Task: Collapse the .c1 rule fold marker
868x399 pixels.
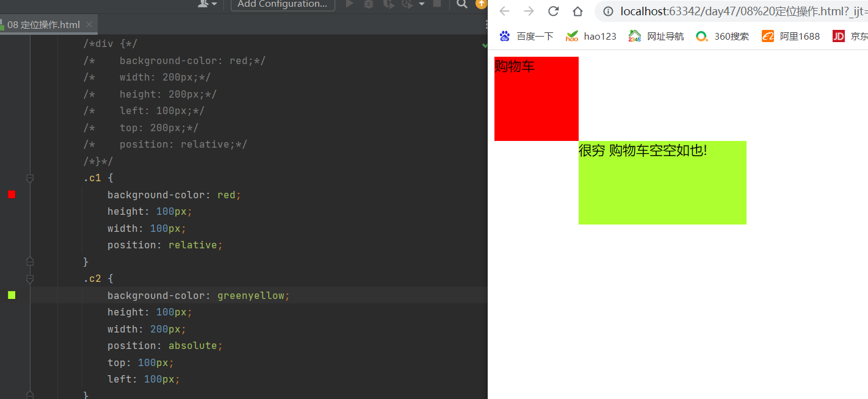Action: (x=30, y=178)
